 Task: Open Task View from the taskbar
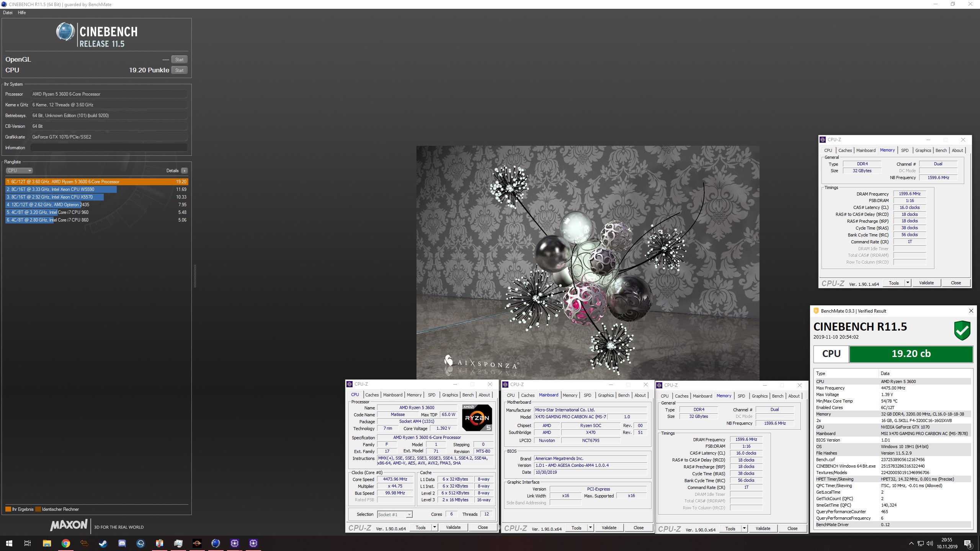28,543
